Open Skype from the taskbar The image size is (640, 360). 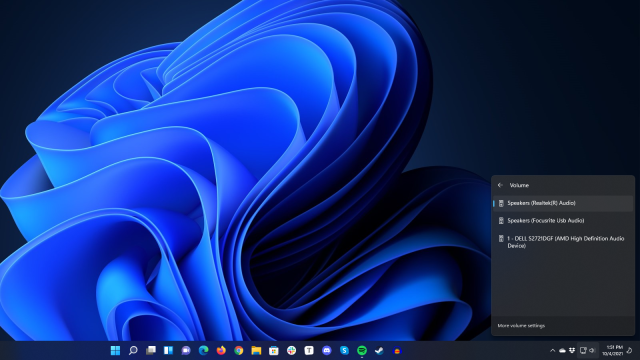click(x=344, y=350)
